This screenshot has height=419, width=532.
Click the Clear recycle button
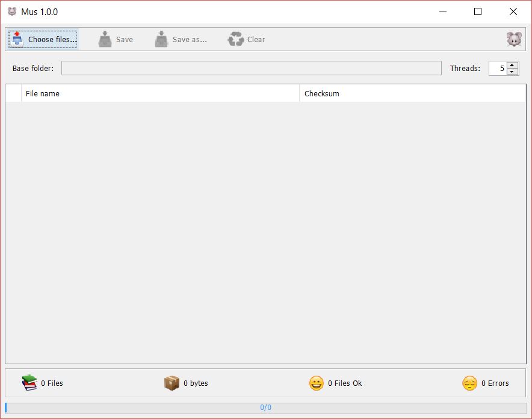(246, 39)
